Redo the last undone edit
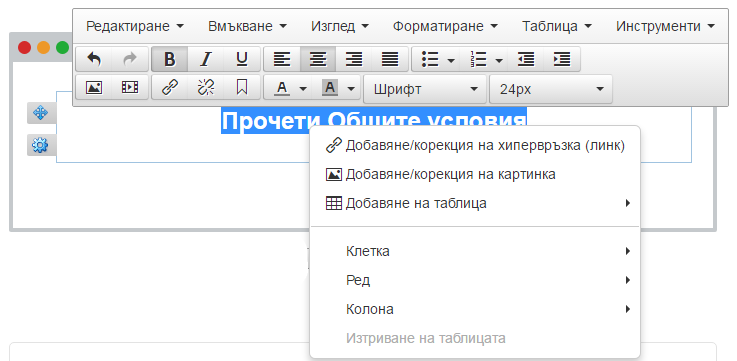The width and height of the screenshot is (737, 361). click(x=130, y=59)
